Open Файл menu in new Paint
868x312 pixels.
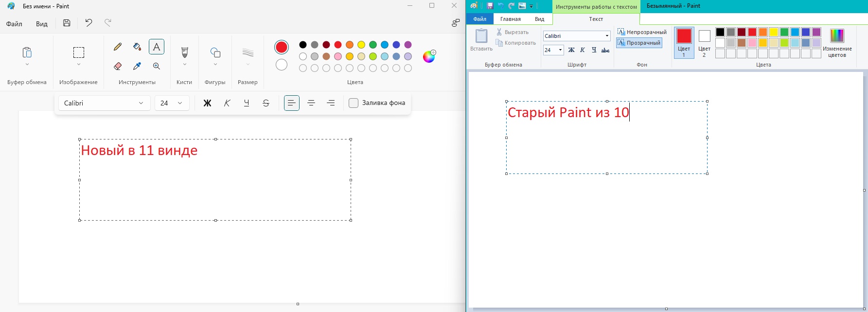14,24
